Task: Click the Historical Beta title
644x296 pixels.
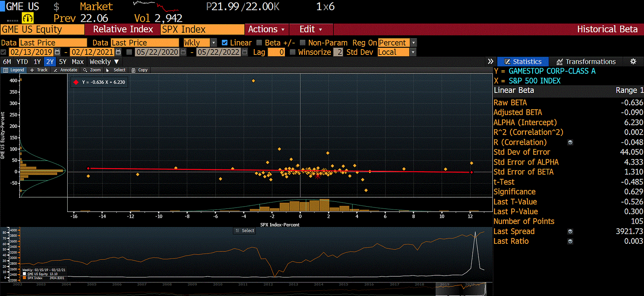Action: point(607,29)
